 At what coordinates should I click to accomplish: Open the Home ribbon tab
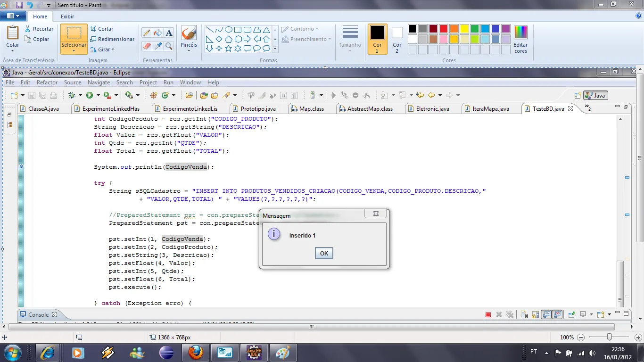pyautogui.click(x=40, y=16)
